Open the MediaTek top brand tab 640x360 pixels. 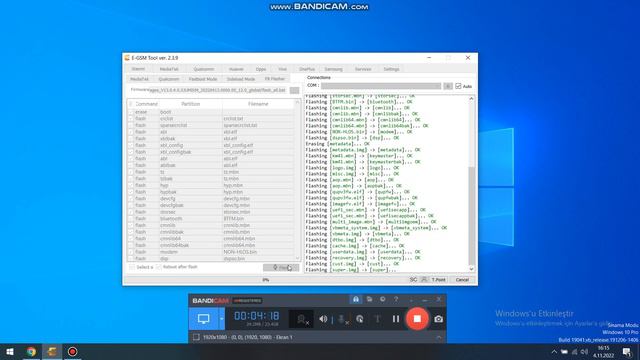pyautogui.click(x=169, y=69)
